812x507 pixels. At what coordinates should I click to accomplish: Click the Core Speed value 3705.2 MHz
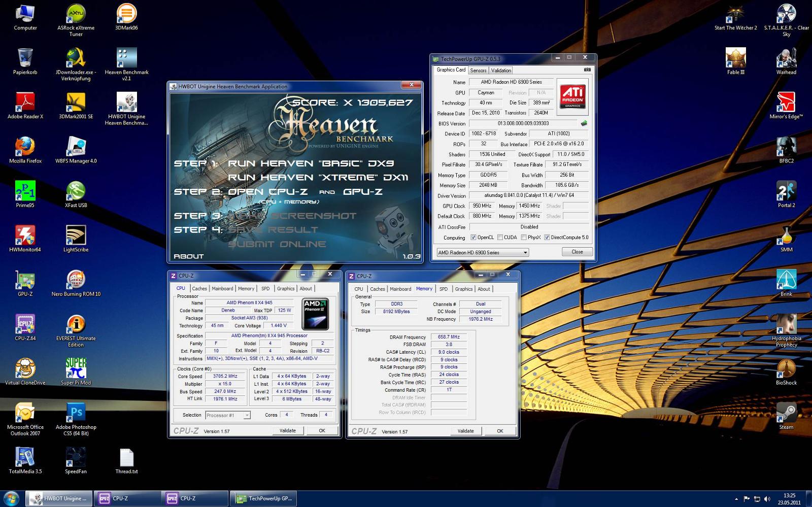click(225, 377)
